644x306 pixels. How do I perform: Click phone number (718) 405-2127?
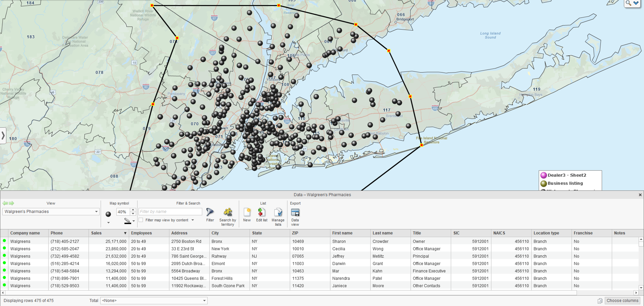click(65, 241)
